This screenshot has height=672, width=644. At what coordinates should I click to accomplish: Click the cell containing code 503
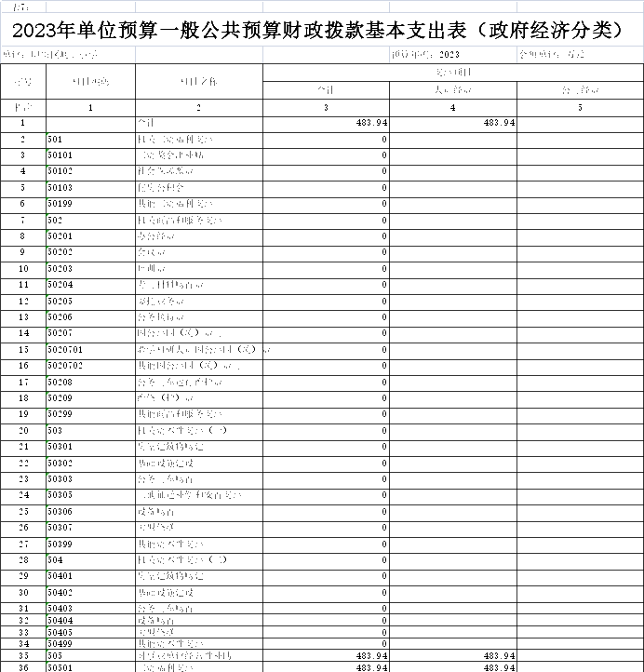90,431
